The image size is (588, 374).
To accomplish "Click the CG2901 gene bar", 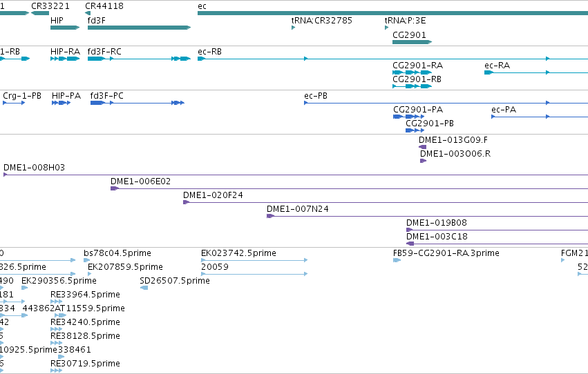I will (x=412, y=42).
